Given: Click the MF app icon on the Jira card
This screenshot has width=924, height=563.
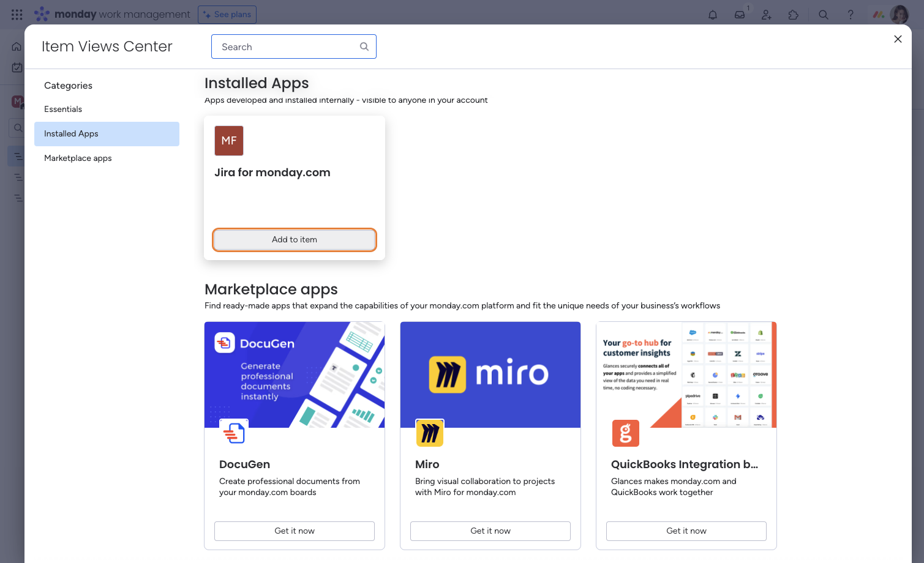Looking at the screenshot, I should tap(229, 141).
